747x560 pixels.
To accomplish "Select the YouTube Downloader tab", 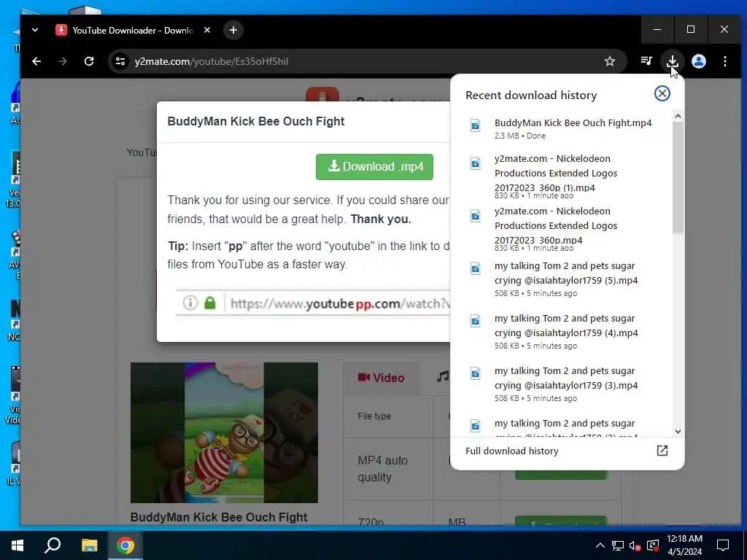I will (133, 30).
